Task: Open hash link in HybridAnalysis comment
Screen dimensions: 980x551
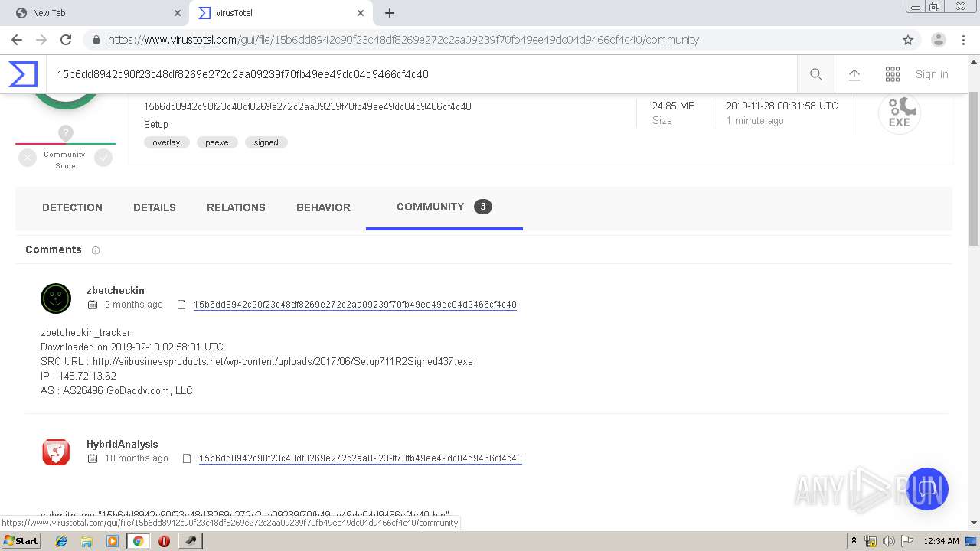Action: (361, 458)
